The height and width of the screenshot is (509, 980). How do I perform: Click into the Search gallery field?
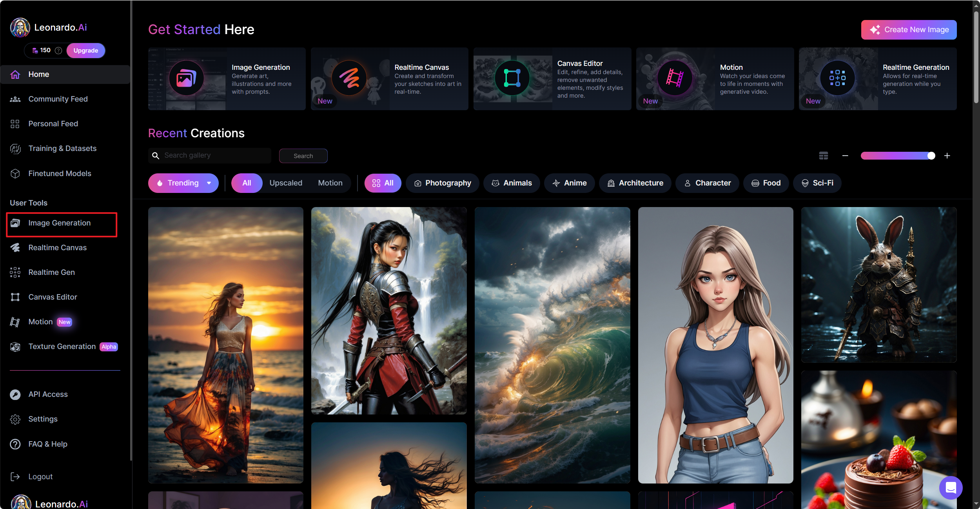(210, 156)
